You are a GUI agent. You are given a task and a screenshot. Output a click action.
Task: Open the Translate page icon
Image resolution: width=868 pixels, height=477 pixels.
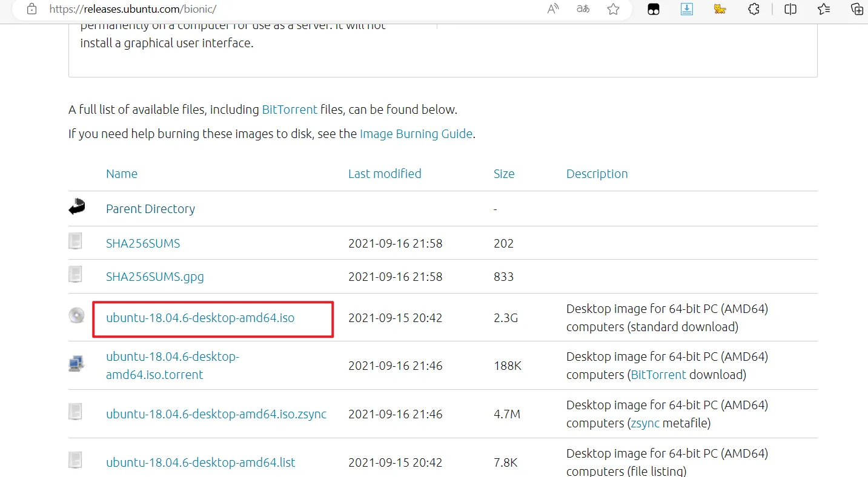pyautogui.click(x=583, y=9)
